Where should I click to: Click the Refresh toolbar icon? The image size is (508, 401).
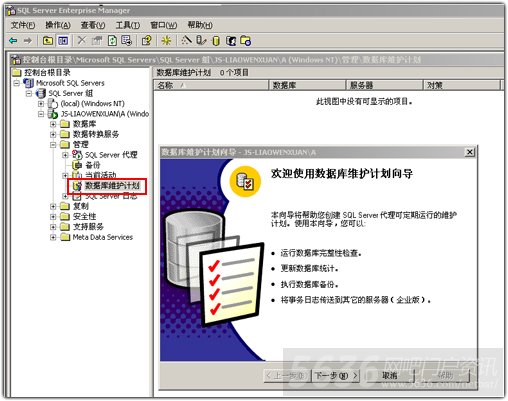(x=112, y=41)
